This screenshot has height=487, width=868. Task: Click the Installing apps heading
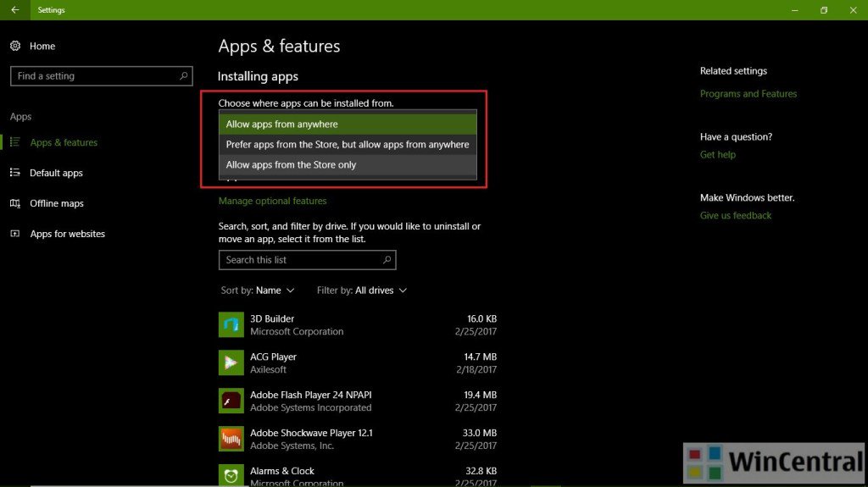point(258,76)
